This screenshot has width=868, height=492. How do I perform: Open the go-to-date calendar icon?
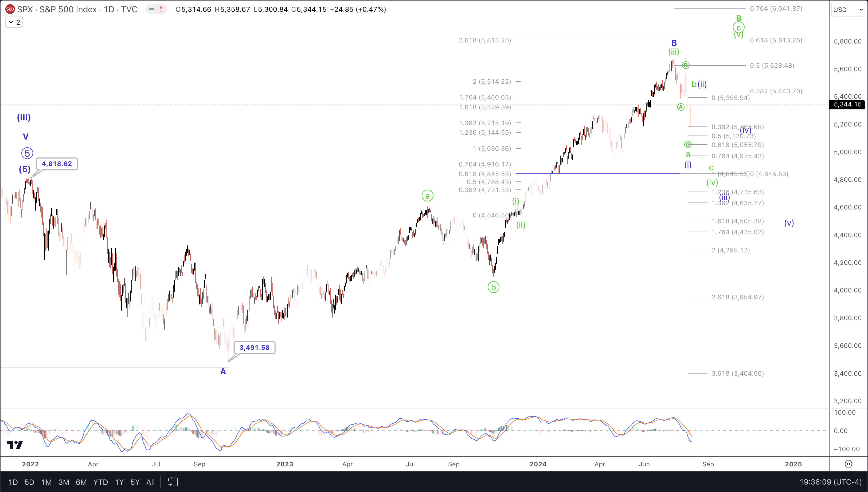(x=173, y=482)
